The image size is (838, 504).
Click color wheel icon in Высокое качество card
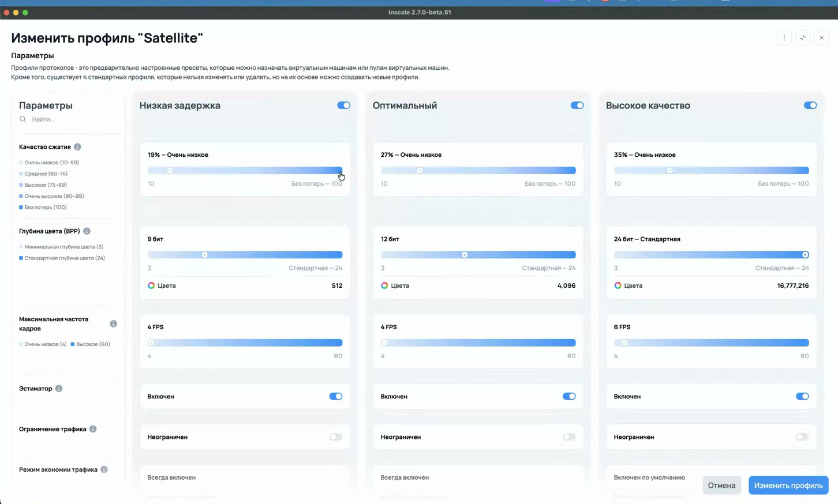618,285
